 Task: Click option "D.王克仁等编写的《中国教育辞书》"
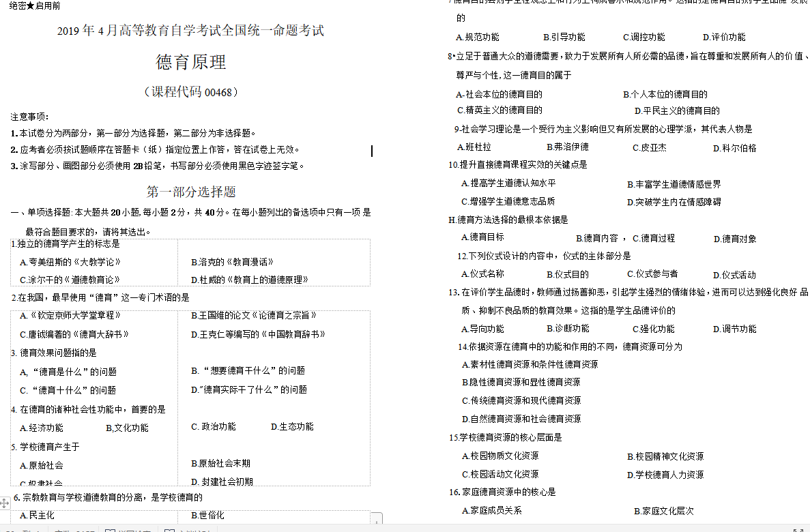point(259,335)
